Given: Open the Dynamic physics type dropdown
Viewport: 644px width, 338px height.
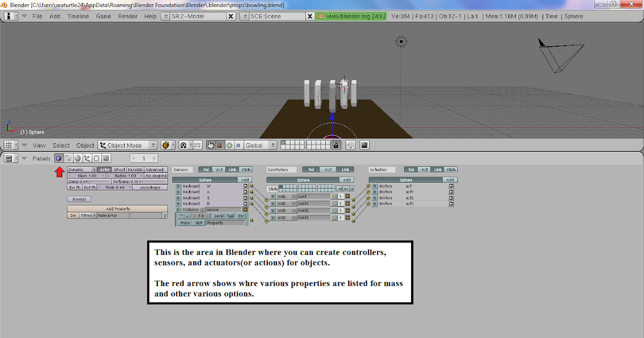Looking at the screenshot, I should click(82, 169).
